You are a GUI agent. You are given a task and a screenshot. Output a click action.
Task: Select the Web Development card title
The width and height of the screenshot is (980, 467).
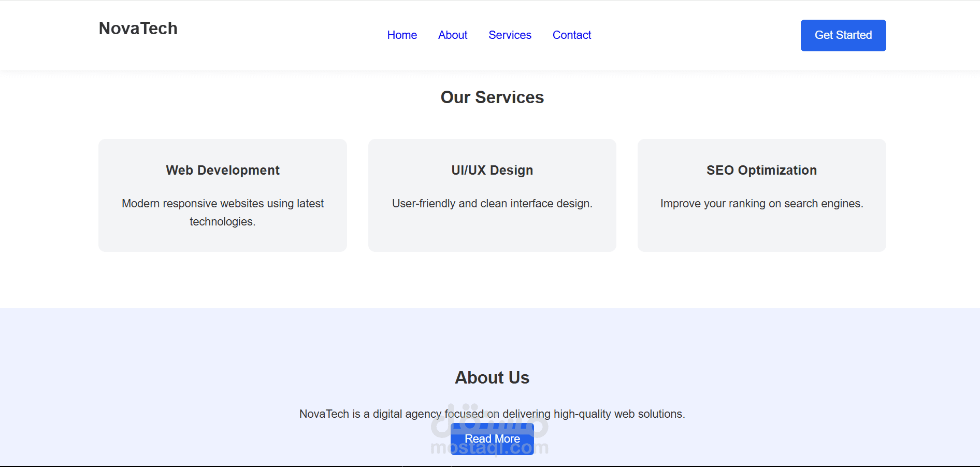point(222,170)
